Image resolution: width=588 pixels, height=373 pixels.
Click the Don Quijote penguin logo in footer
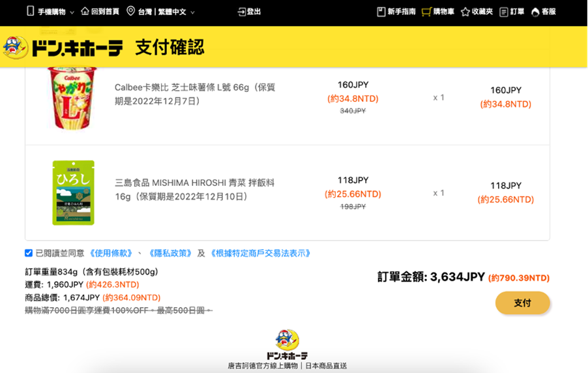click(x=287, y=340)
